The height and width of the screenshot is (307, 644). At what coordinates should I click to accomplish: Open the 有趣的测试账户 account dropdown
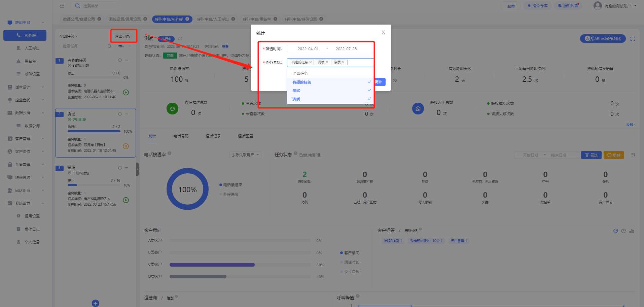(620, 6)
